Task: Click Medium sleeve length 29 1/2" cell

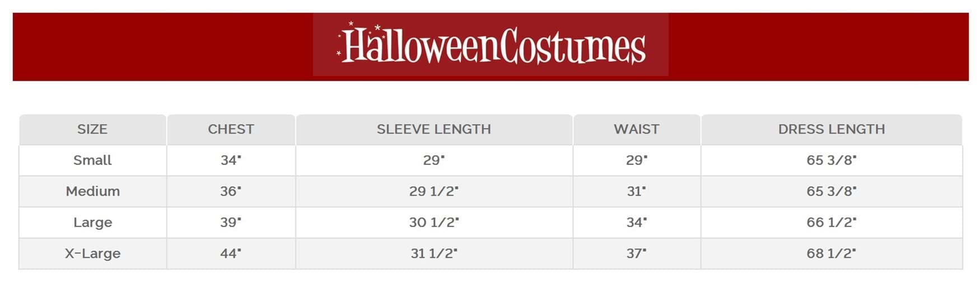Action: pos(433,191)
